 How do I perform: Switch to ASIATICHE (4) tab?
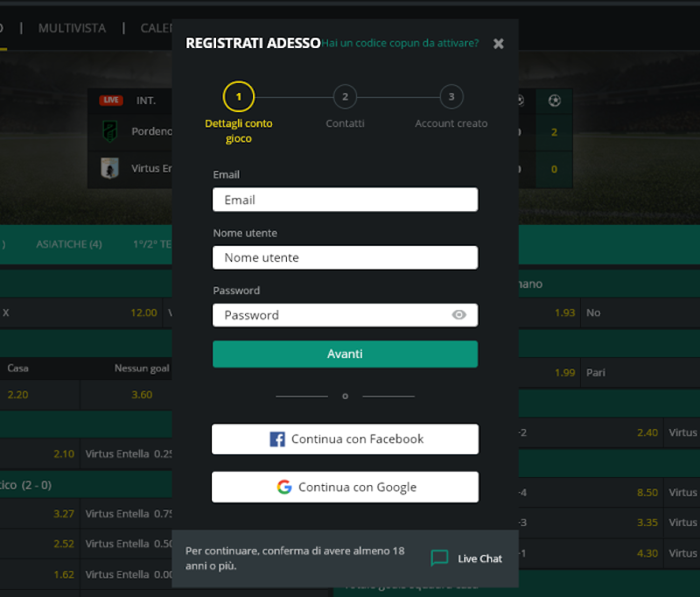pos(69,244)
